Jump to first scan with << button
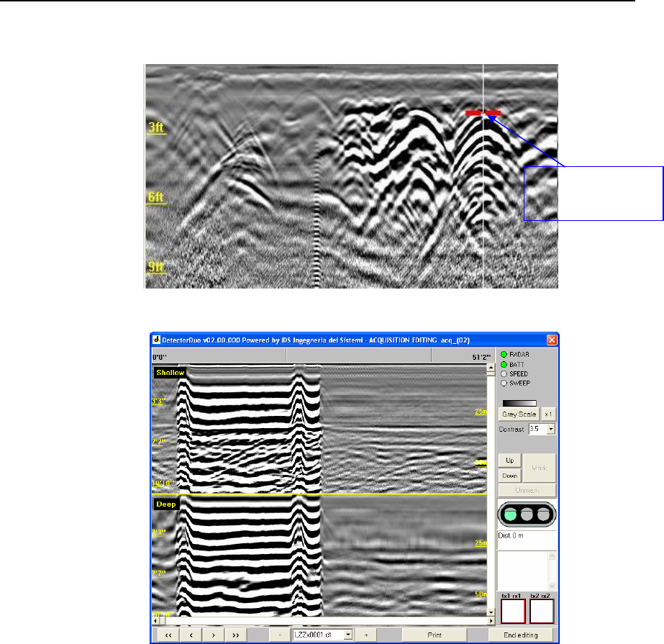Screen dimensions: 664x644 (x=168, y=635)
